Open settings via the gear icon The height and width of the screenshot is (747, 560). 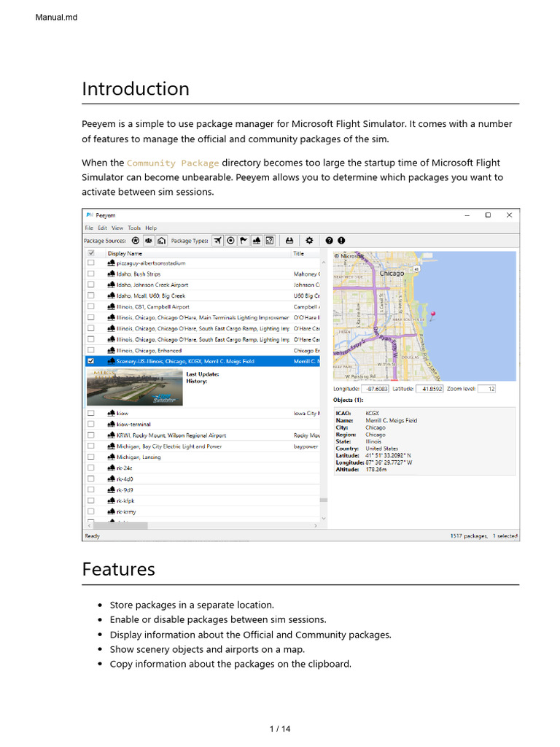[309, 240]
